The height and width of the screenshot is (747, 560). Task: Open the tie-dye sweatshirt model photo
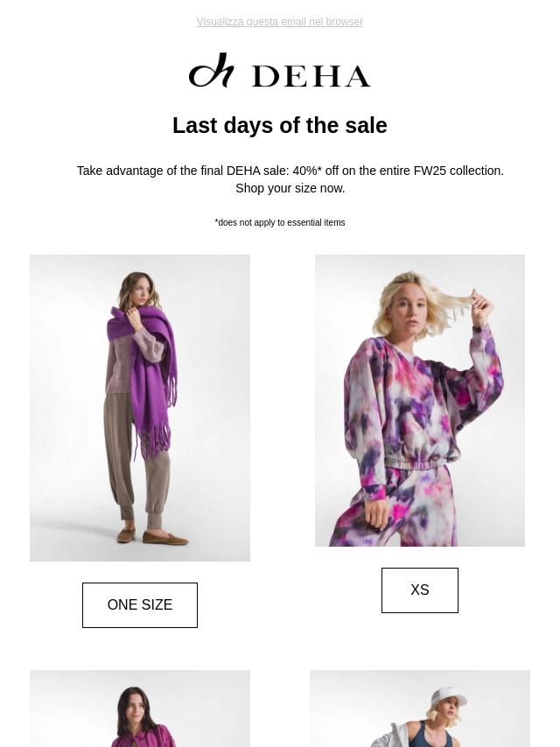coord(420,401)
